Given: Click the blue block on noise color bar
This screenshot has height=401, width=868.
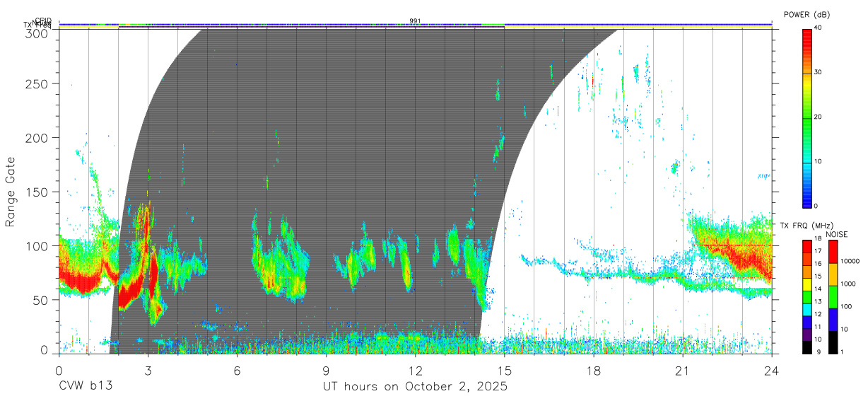Looking at the screenshot, I should (x=832, y=319).
